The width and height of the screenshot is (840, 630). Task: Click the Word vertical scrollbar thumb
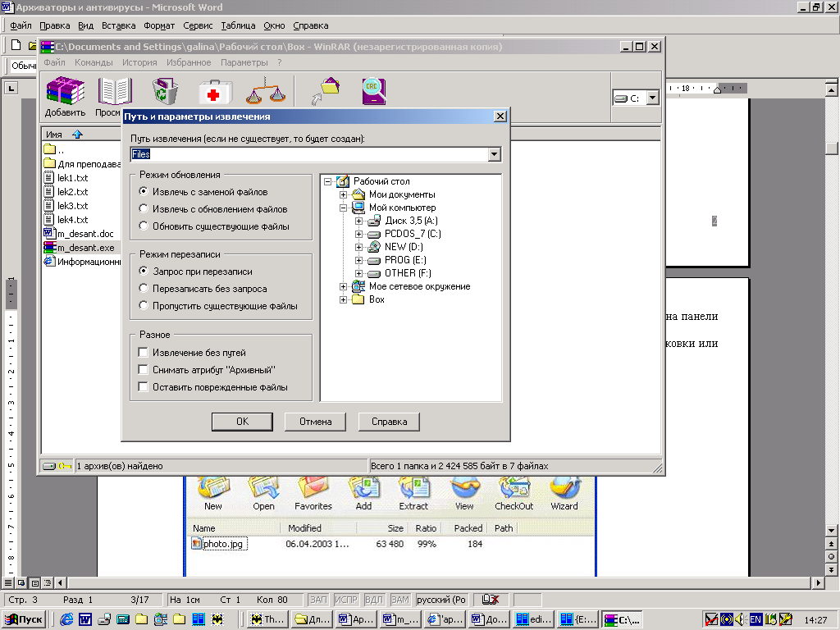coord(831,148)
